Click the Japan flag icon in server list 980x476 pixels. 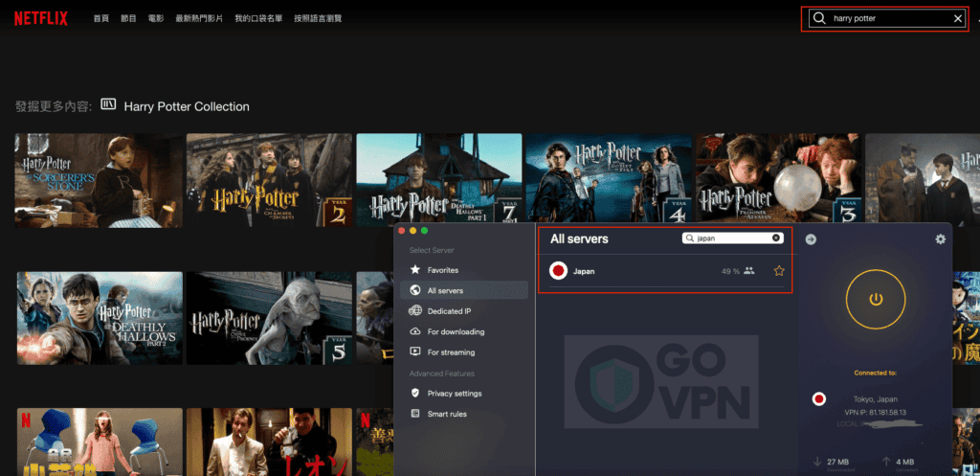click(x=558, y=271)
